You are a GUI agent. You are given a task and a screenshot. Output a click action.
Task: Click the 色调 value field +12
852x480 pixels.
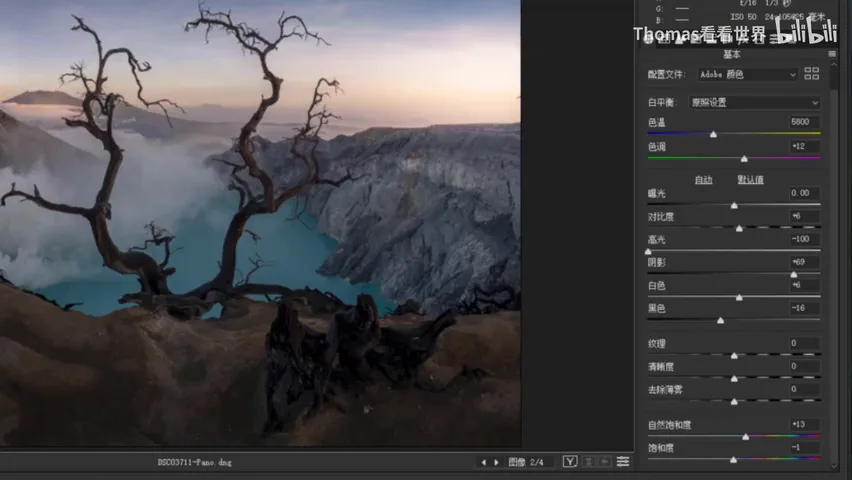tap(804, 146)
